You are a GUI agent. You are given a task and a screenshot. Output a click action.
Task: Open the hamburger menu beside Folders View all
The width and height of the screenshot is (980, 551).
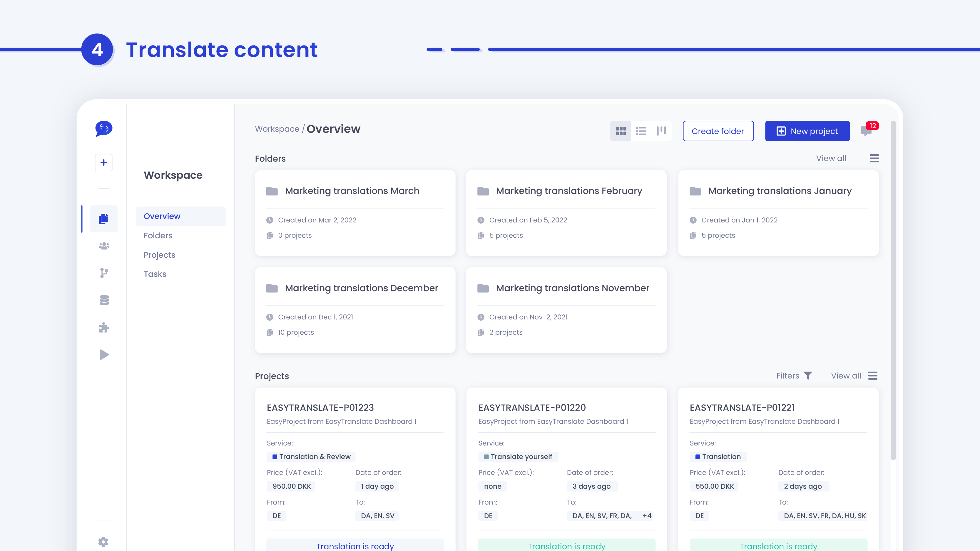coord(874,158)
